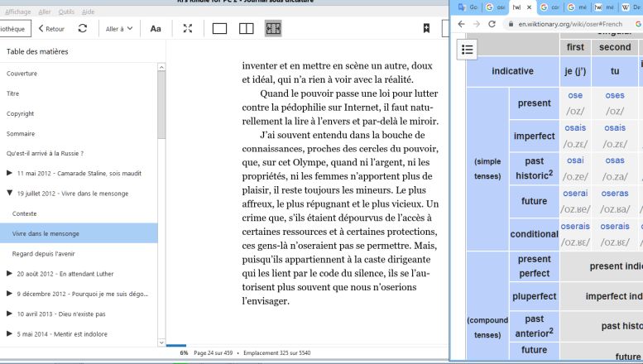Open the Aller menu
Viewport: 643px width, 364px height.
pos(45,12)
